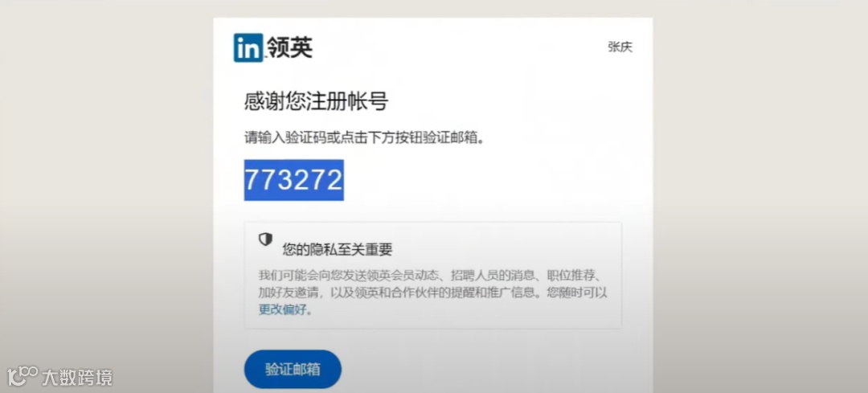Click the 大数跨境 watermark logo icon

[23, 376]
